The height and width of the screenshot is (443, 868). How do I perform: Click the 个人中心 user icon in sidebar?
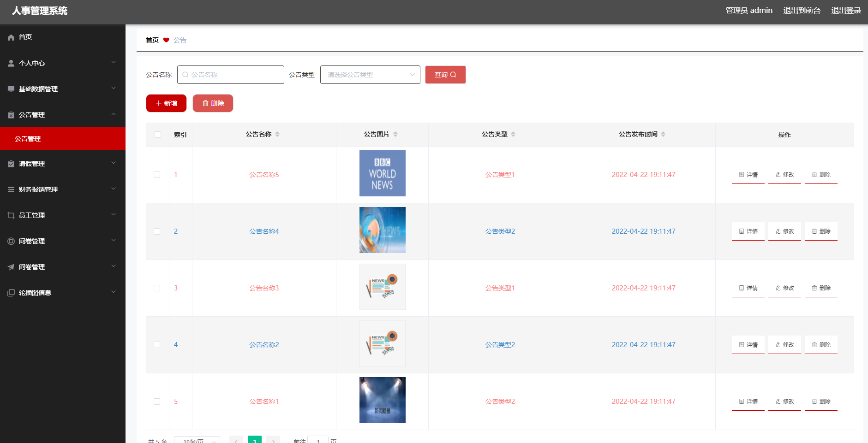[11, 63]
